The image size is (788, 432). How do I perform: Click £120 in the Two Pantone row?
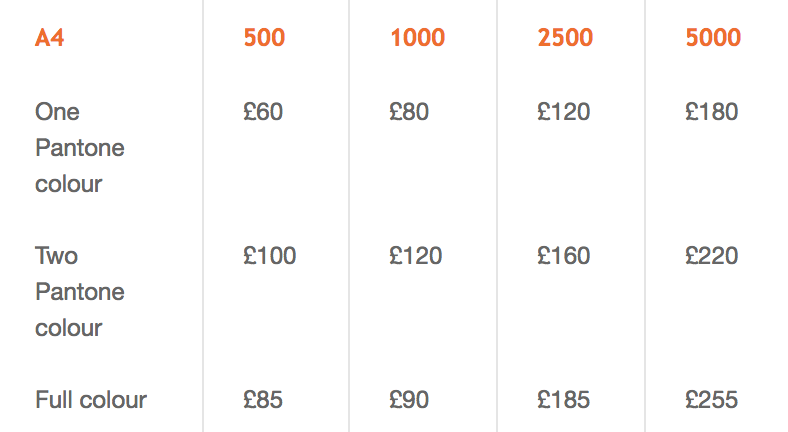pyautogui.click(x=416, y=256)
